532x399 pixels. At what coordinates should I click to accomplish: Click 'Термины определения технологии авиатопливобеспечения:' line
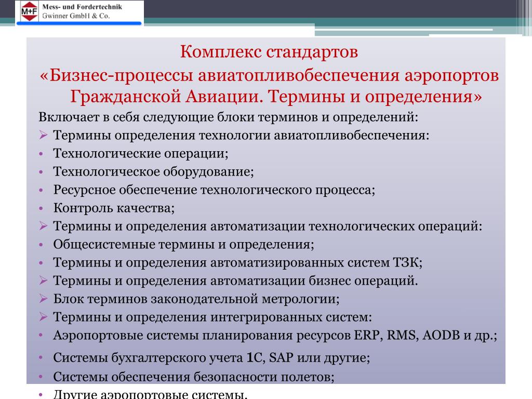coord(241,136)
